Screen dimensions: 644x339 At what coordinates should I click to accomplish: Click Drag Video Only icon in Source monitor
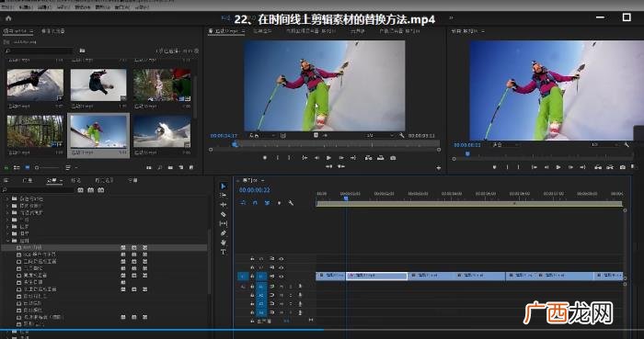pyautogui.click(x=316, y=135)
